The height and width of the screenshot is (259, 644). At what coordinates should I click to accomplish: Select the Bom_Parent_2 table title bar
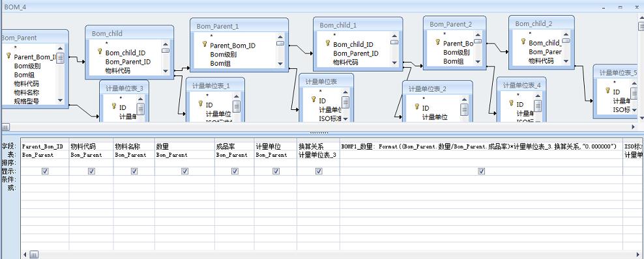click(x=455, y=24)
